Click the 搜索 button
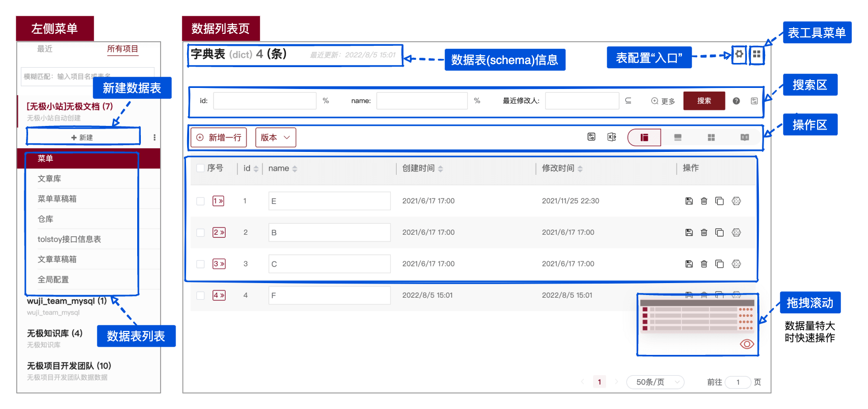This screenshot has width=868, height=409. pyautogui.click(x=704, y=101)
